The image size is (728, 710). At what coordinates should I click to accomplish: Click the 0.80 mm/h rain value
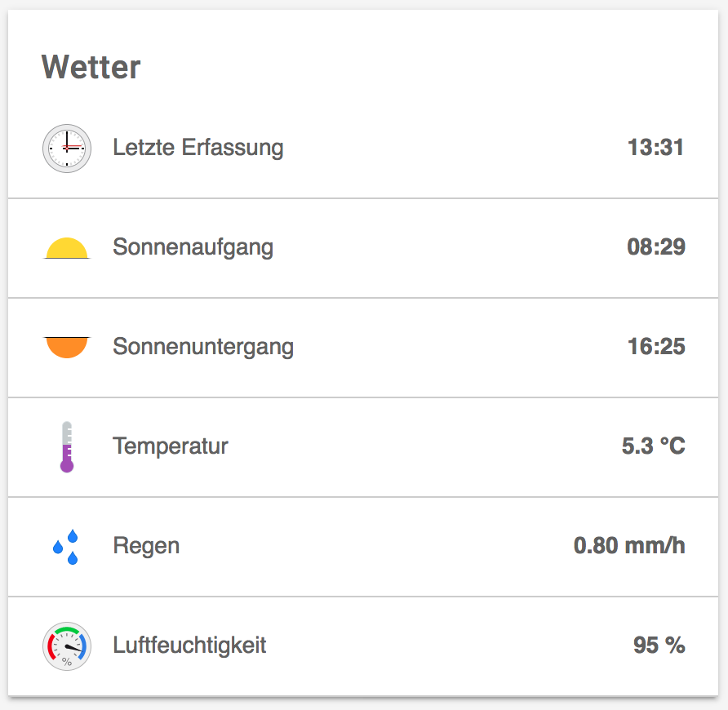[629, 546]
